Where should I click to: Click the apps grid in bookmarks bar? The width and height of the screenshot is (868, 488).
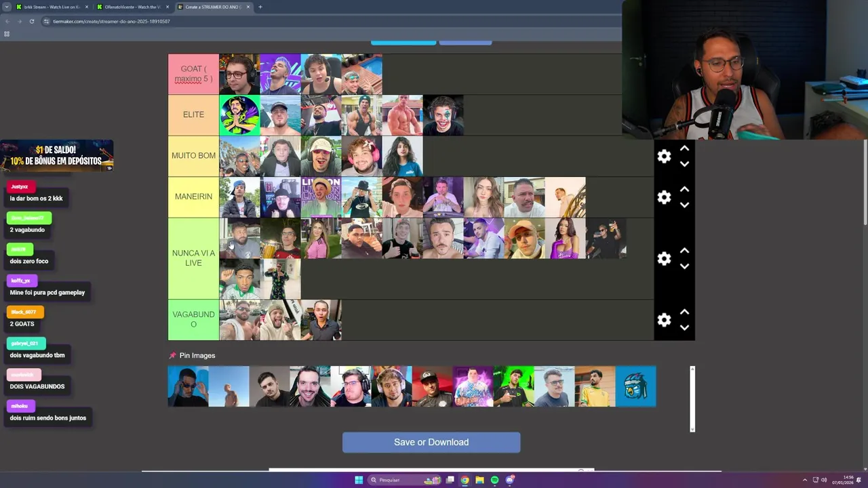[x=7, y=34]
